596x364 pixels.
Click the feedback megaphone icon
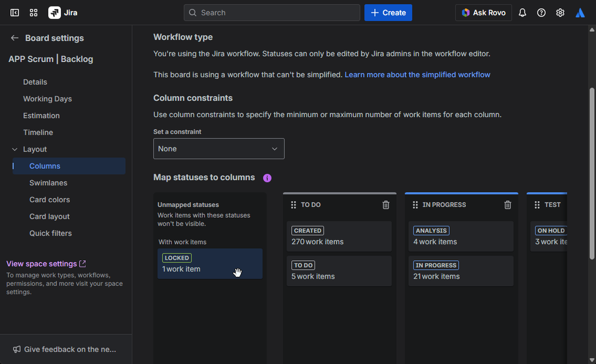17,349
